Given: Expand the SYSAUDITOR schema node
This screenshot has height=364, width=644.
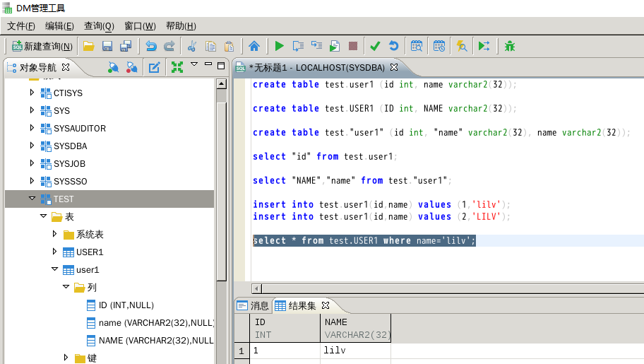Looking at the screenshot, I should tap(32, 128).
